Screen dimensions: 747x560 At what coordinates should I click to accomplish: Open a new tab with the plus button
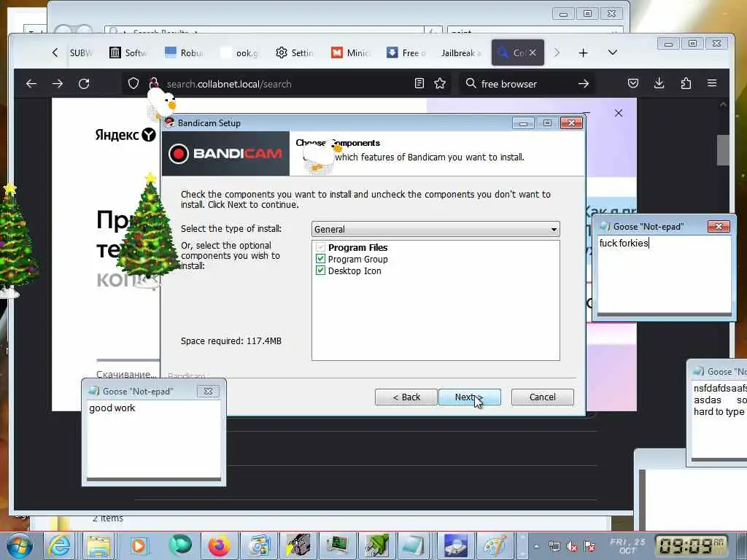point(583,52)
